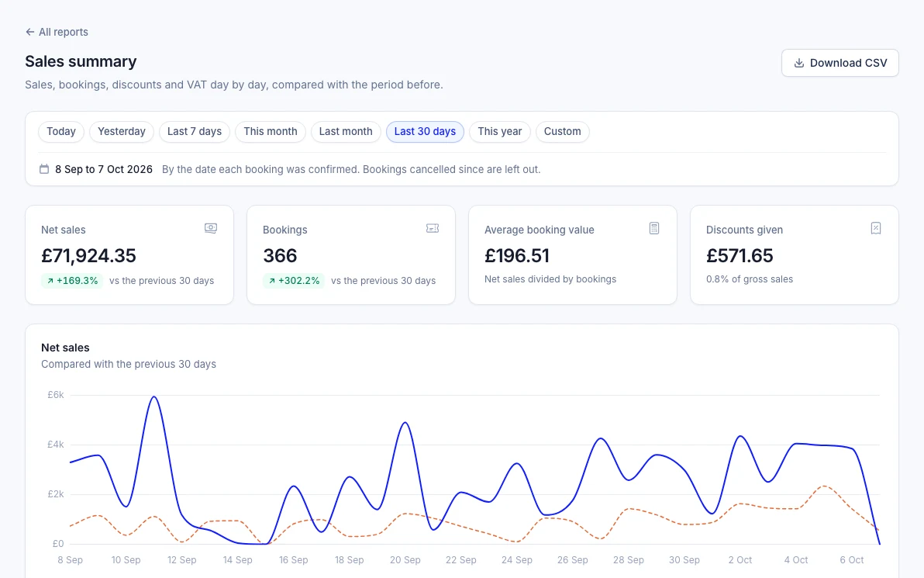
Task: Click the 0.8% of gross sales text
Action: (750, 279)
